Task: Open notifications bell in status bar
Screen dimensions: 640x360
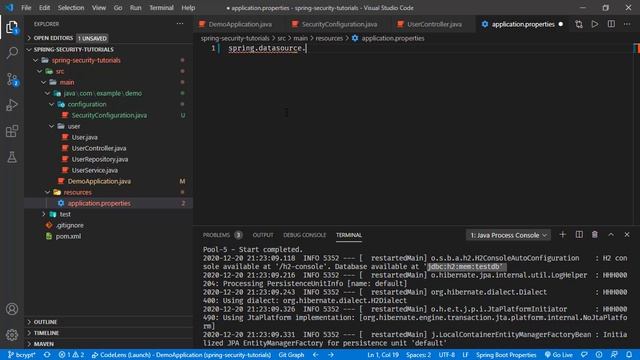Action: click(x=629, y=355)
